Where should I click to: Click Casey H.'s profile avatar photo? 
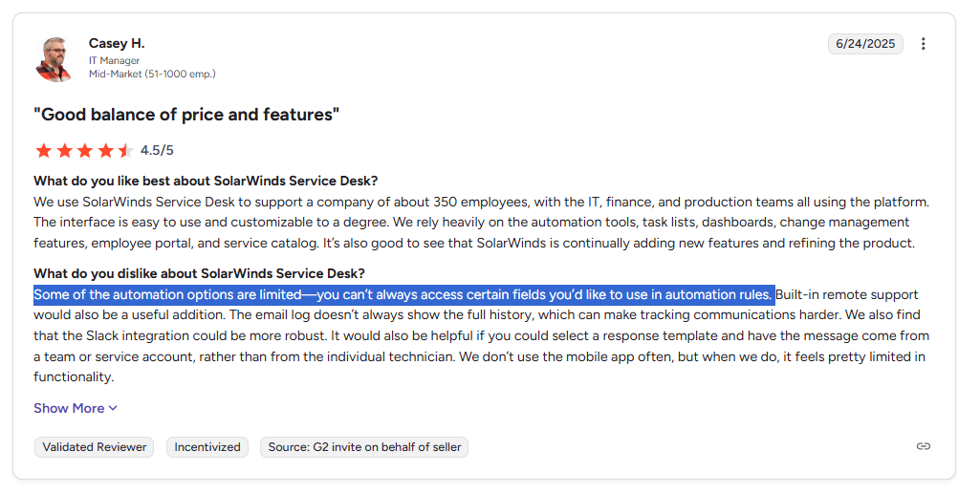pos(54,59)
